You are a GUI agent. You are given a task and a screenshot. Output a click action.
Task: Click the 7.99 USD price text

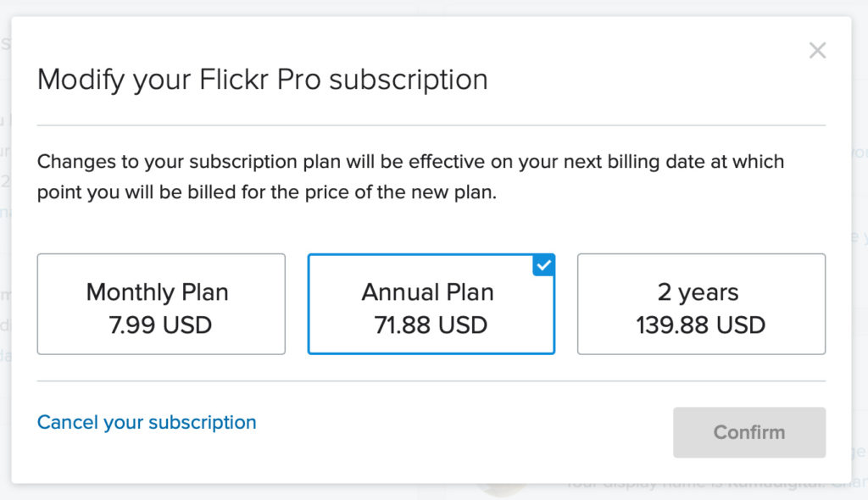[x=160, y=325]
